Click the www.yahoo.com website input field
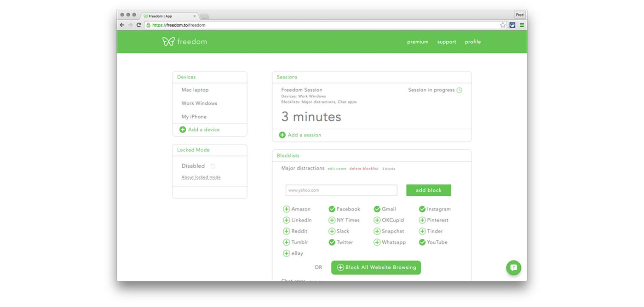Image resolution: width=644 pixels, height=307 pixels. coord(341,190)
